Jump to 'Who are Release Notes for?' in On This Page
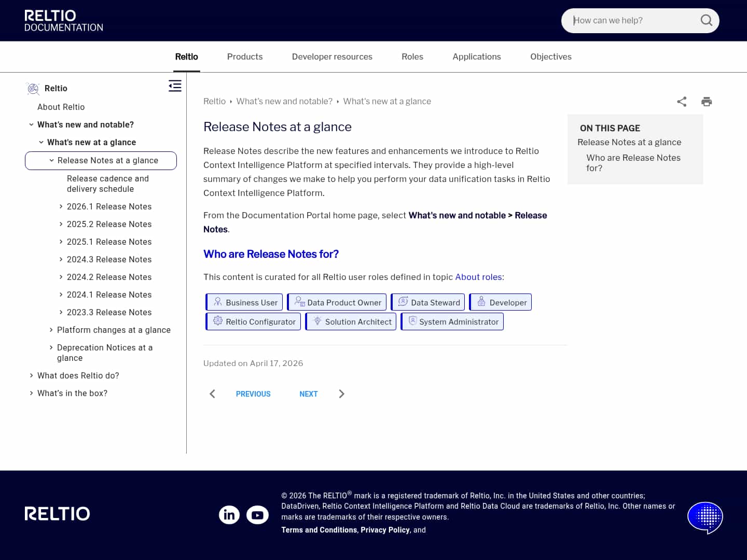 633,163
